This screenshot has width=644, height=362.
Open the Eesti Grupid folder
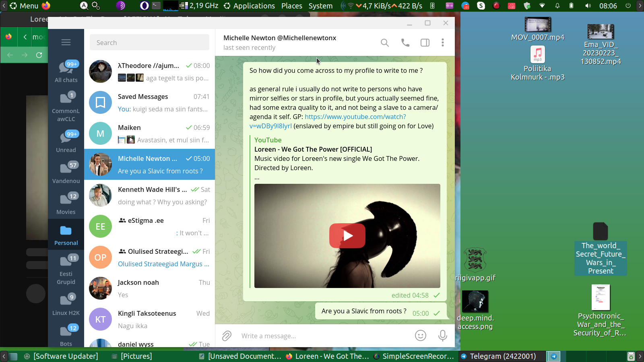pyautogui.click(x=66, y=269)
